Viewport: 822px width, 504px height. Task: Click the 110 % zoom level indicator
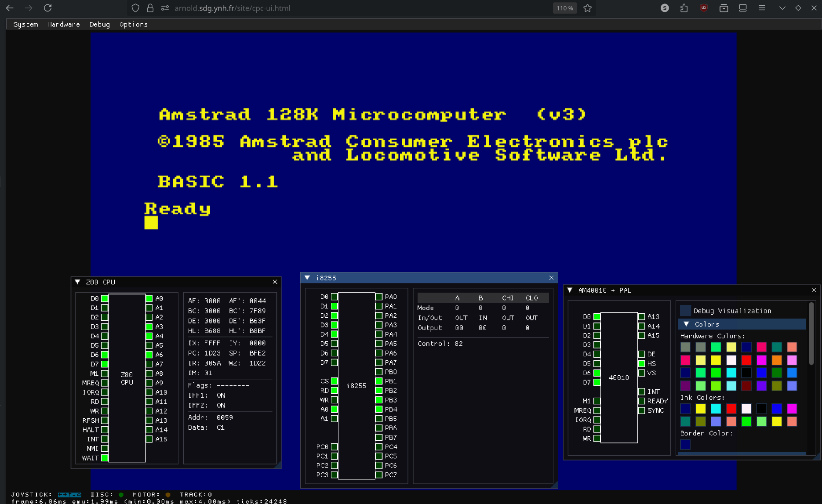click(565, 8)
